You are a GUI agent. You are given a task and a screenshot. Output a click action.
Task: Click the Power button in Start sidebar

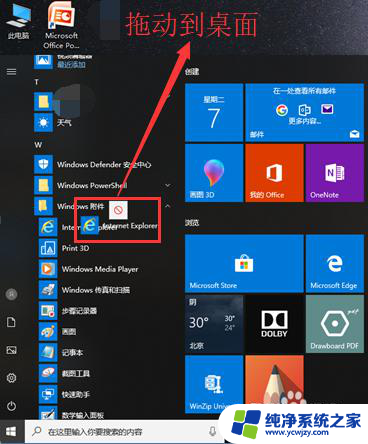coord(11,406)
